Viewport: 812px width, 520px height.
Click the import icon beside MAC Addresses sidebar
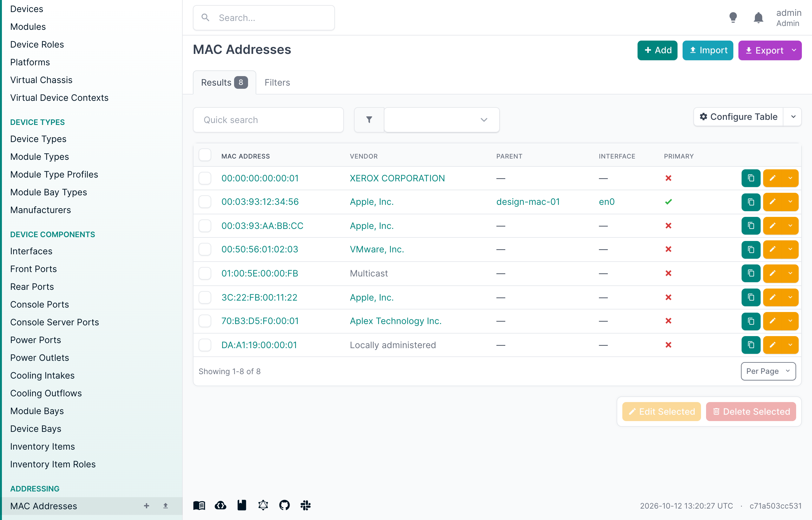tap(166, 506)
